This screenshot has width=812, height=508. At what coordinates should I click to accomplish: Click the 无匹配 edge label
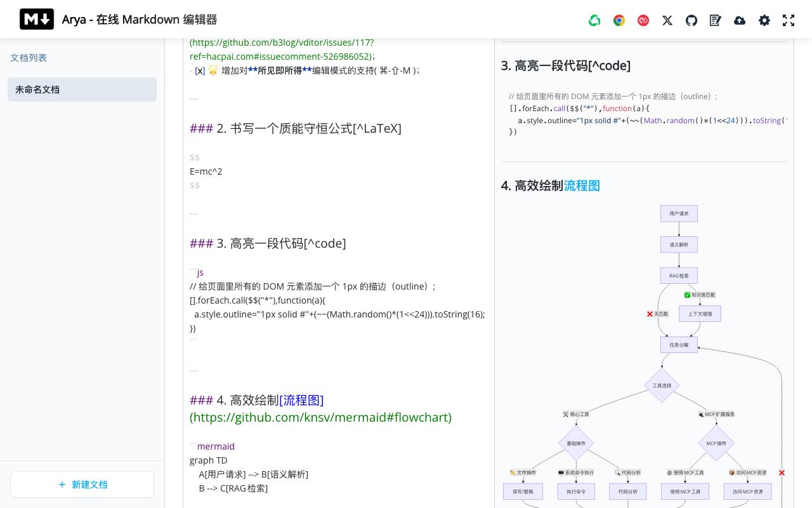tap(658, 314)
